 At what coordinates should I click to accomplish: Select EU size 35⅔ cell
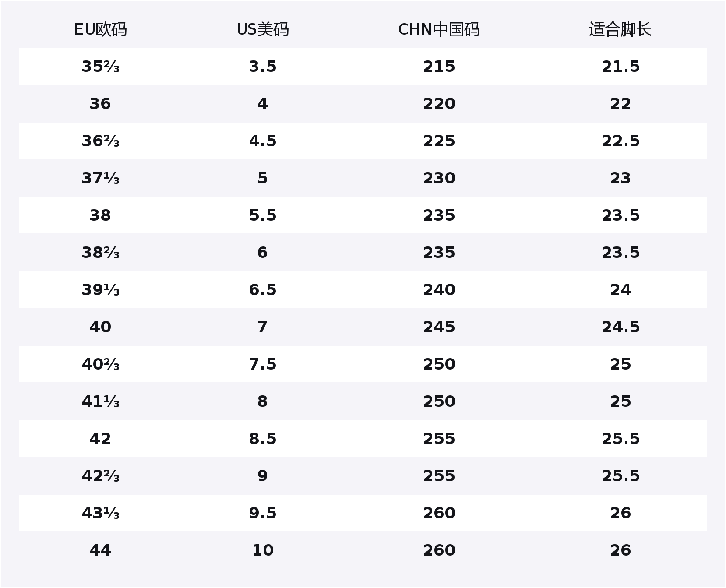(100, 67)
